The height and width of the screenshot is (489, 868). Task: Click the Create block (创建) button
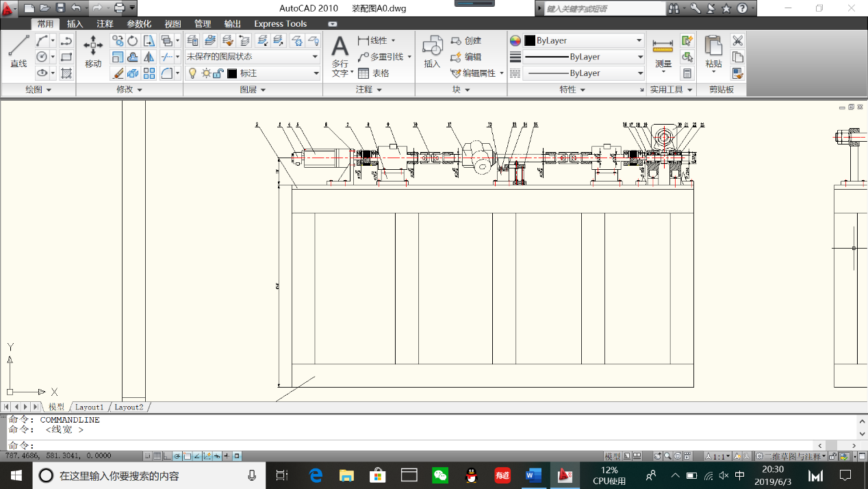(x=466, y=40)
